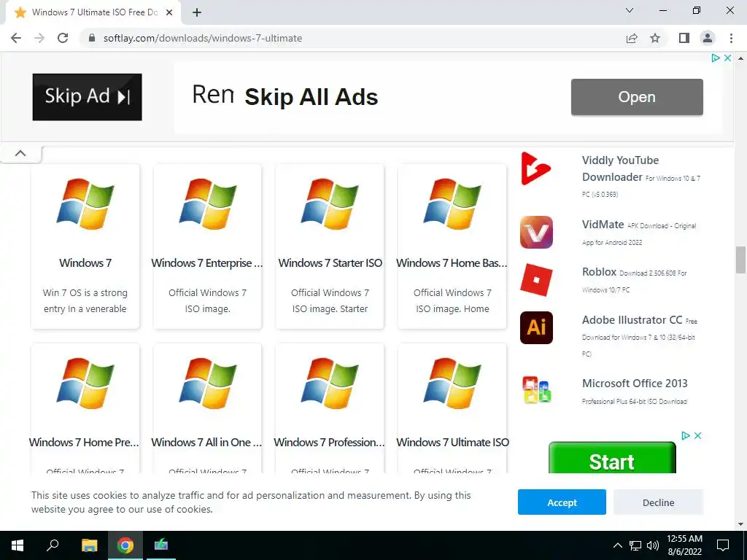Click the Chrome taskbar icon
Screen dimensions: 747x560
pyautogui.click(x=125, y=545)
